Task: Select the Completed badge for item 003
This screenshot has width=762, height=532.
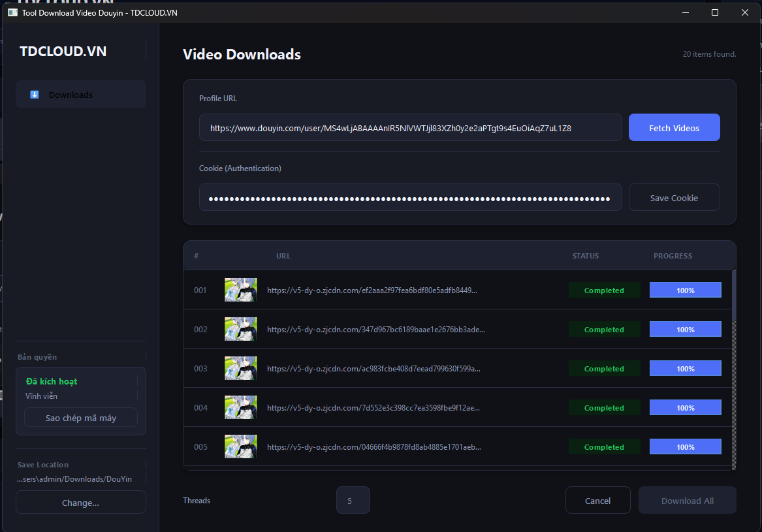Action: pyautogui.click(x=604, y=368)
